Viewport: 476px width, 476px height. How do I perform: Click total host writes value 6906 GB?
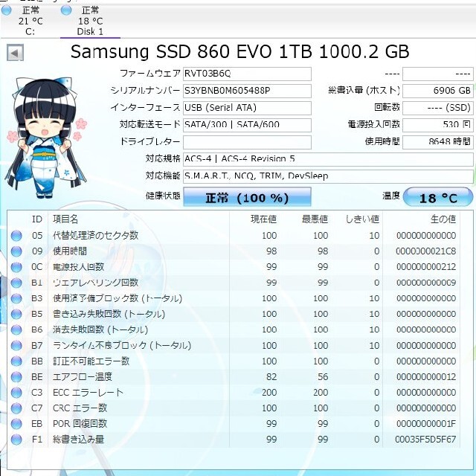[x=438, y=91]
